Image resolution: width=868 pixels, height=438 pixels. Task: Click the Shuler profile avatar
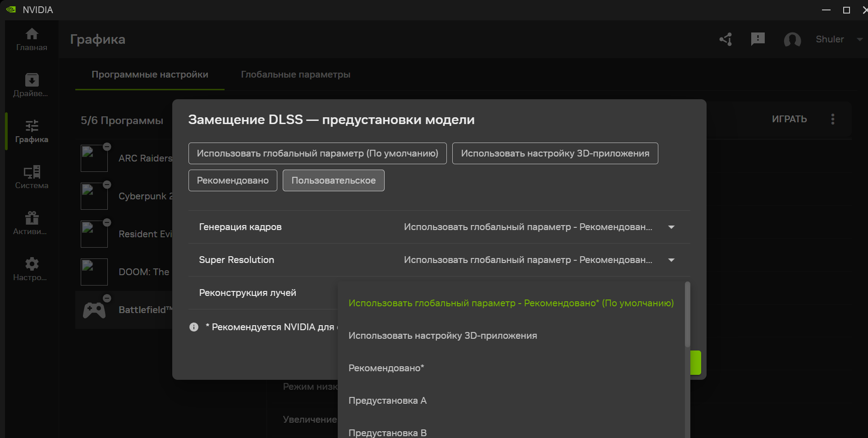[792, 40]
